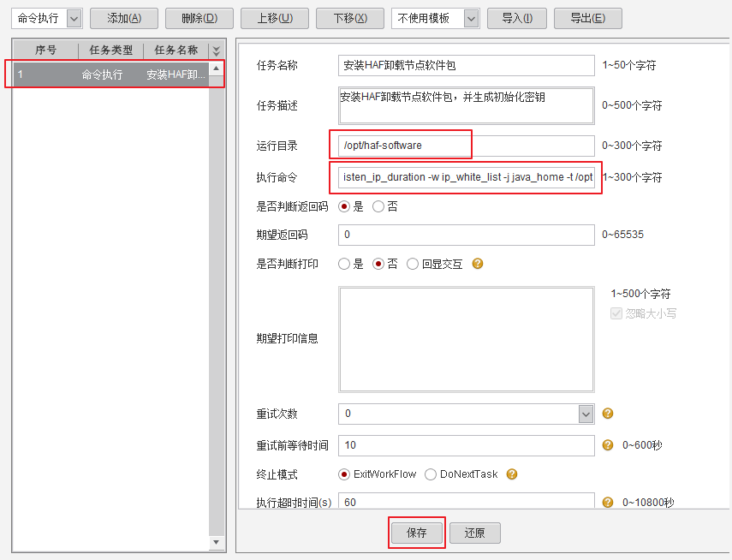Open help icon beside DoNextTask
This screenshot has height=560, width=732.
click(512, 474)
